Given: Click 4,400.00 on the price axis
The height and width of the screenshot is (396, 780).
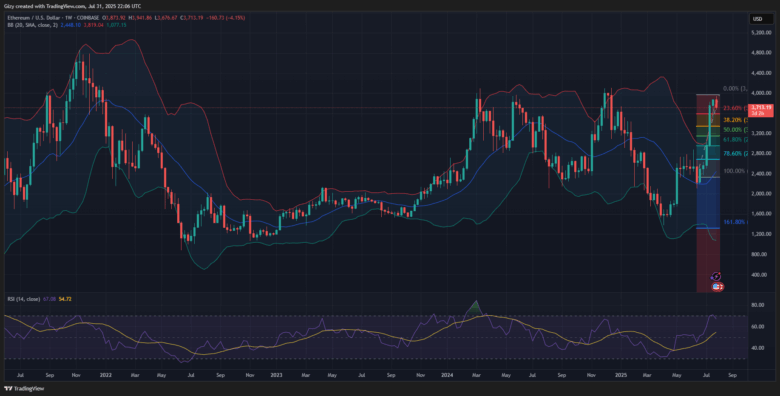Looking at the screenshot, I should [761, 73].
